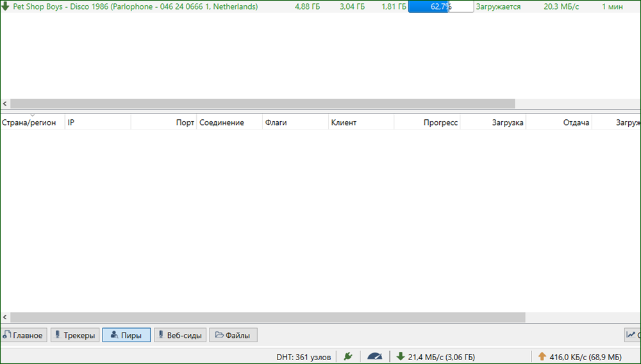
Task: Click the DHT: 361 узлов status text
Action: click(303, 357)
